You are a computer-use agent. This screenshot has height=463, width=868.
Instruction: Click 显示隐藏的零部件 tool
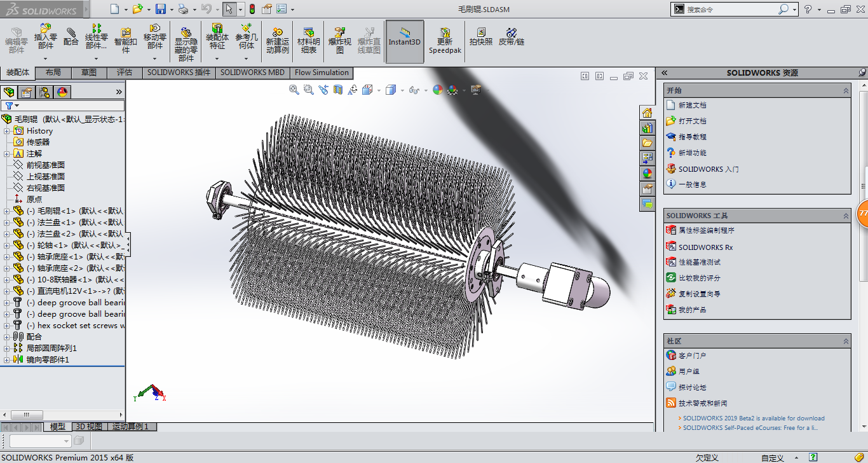tap(186, 44)
